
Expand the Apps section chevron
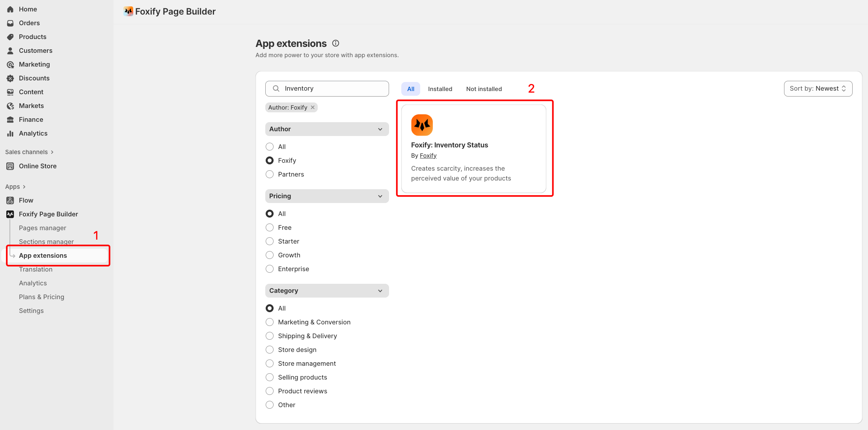[24, 187]
